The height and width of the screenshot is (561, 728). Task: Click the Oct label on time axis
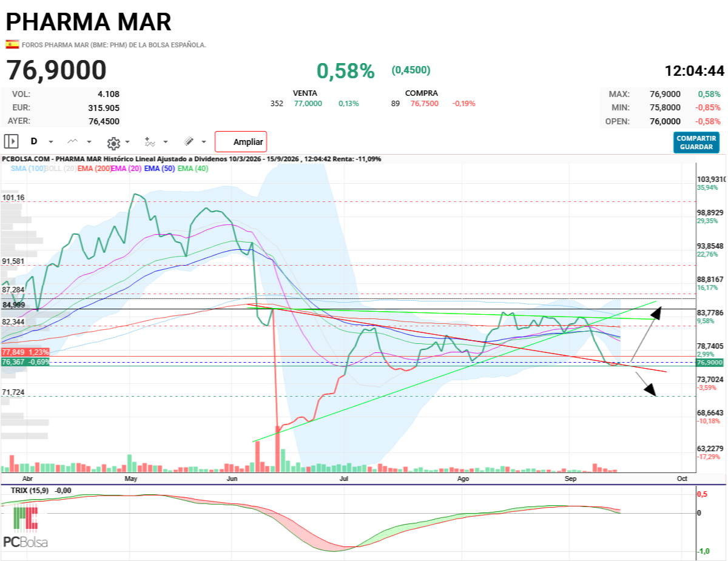pos(681,479)
